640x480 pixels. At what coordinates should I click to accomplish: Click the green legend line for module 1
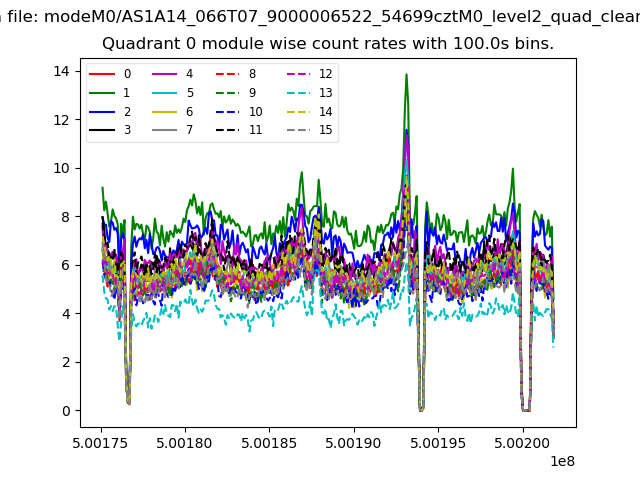[103, 93]
